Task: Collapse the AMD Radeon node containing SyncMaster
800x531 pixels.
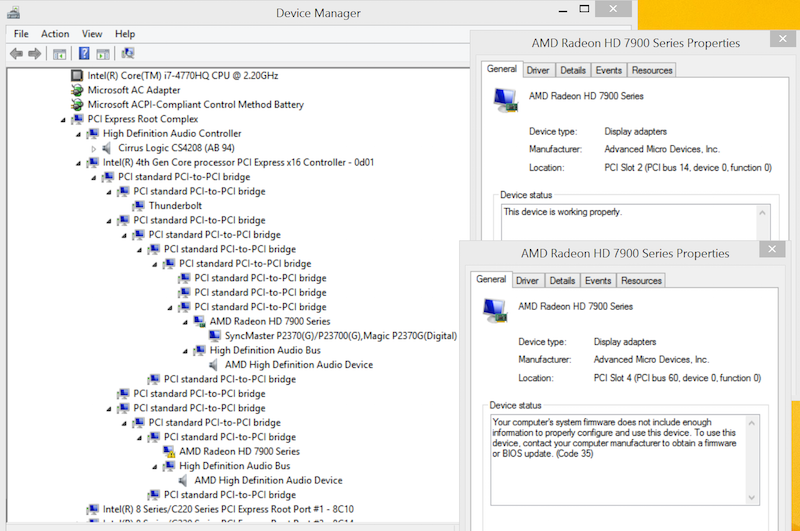Action: click(186, 322)
